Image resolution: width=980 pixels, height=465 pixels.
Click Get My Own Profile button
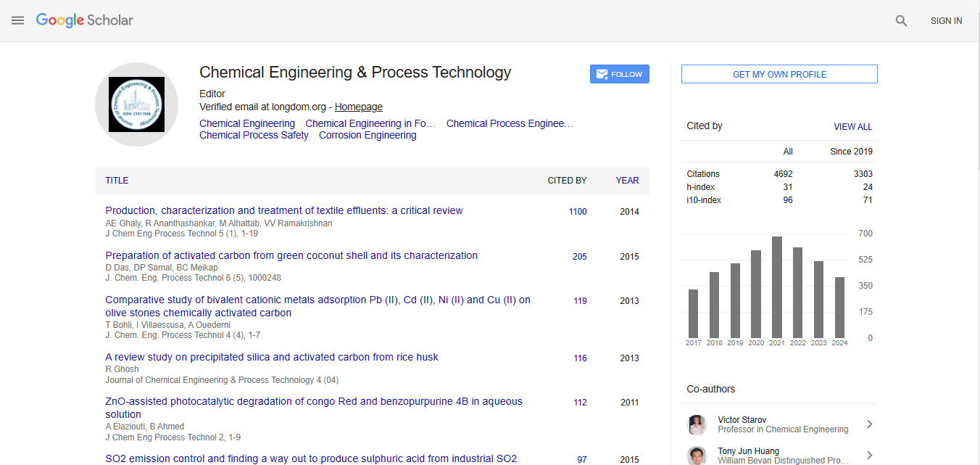point(779,74)
